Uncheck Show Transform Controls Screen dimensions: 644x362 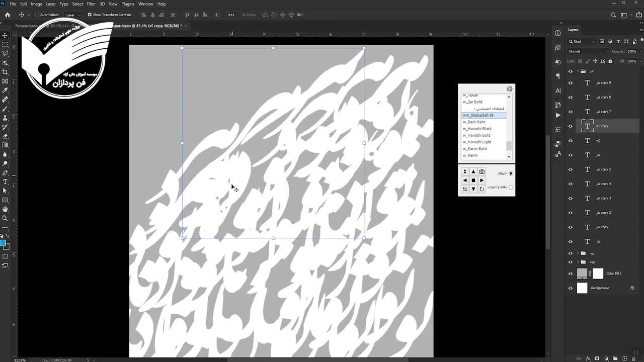90,15
